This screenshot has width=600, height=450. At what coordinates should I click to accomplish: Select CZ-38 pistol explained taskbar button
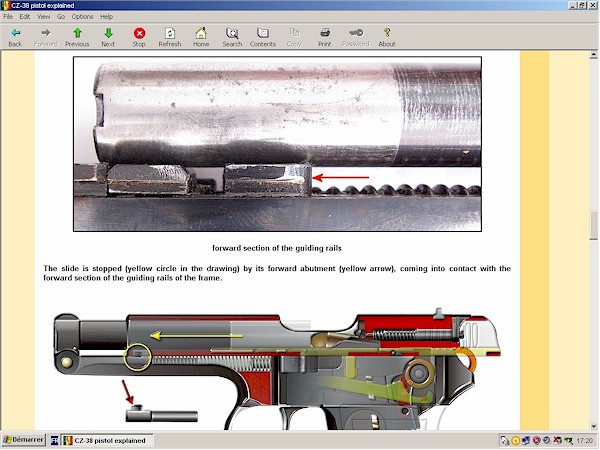pos(108,440)
